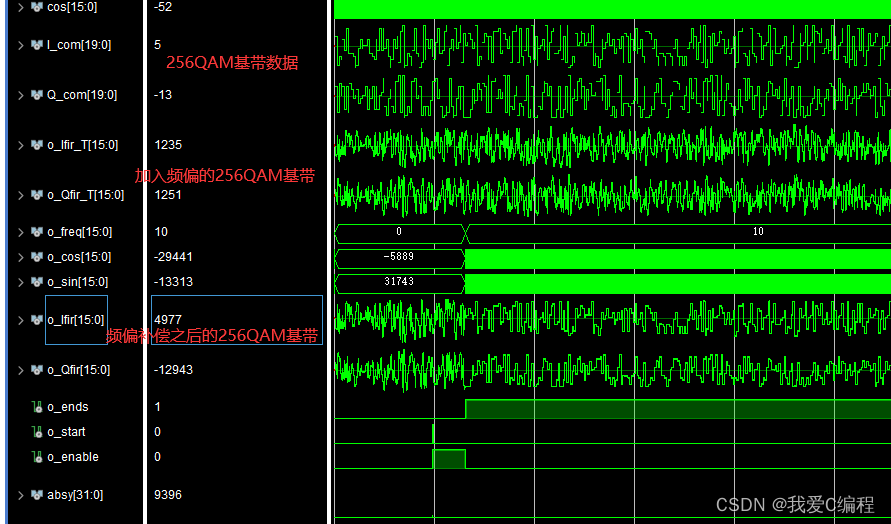This screenshot has height=524, width=891.
Task: Click the 31743 segment on o_sin waveform
Action: pos(399,282)
